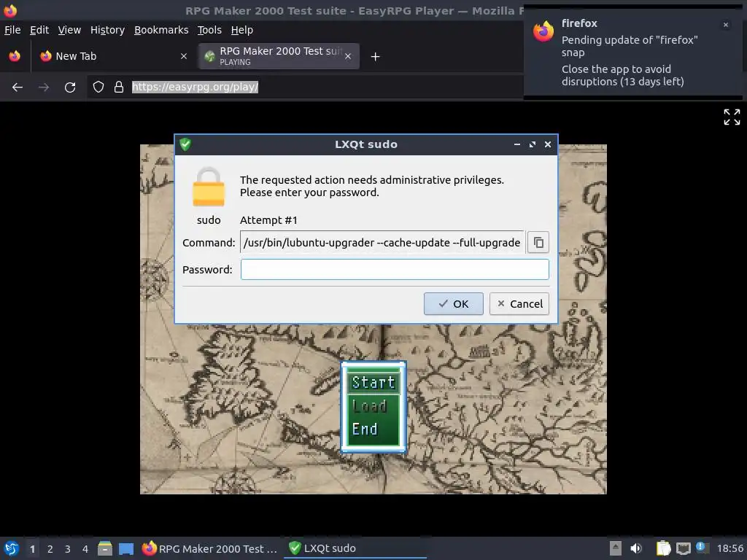Click the 18:56 taskbar clock
Screen dimensions: 747x560
(729, 548)
